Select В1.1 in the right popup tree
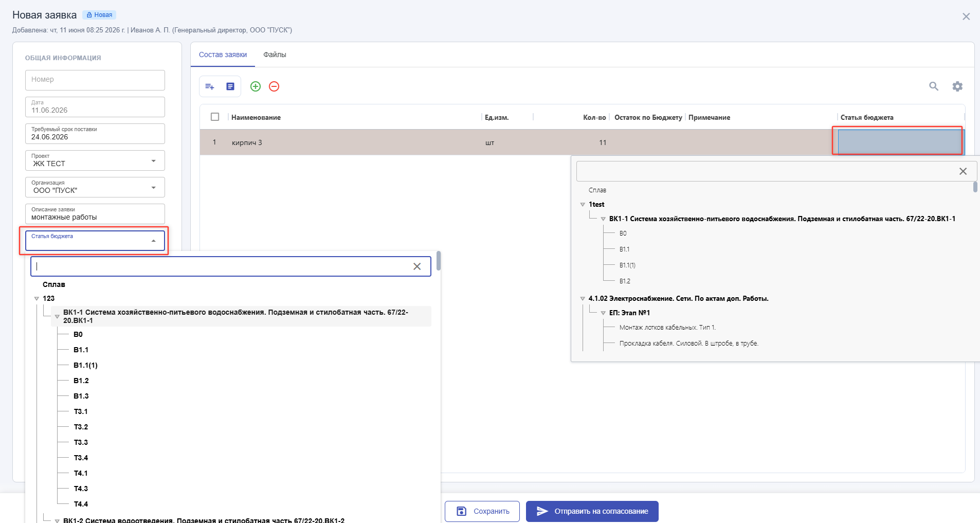 click(x=624, y=249)
